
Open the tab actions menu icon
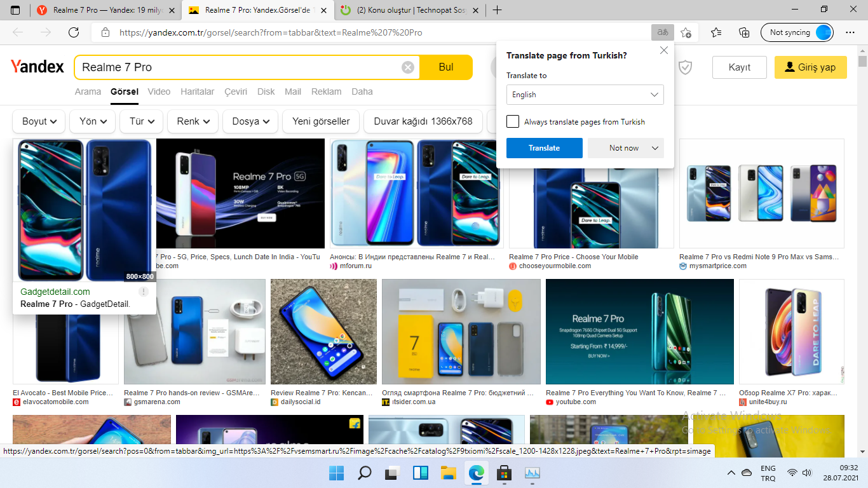point(15,10)
